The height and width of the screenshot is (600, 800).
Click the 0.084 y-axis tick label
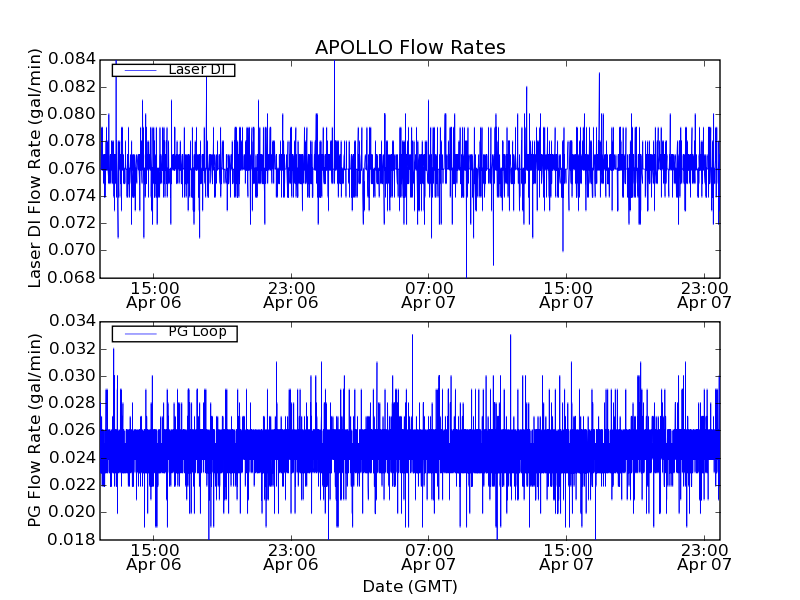(72, 59)
